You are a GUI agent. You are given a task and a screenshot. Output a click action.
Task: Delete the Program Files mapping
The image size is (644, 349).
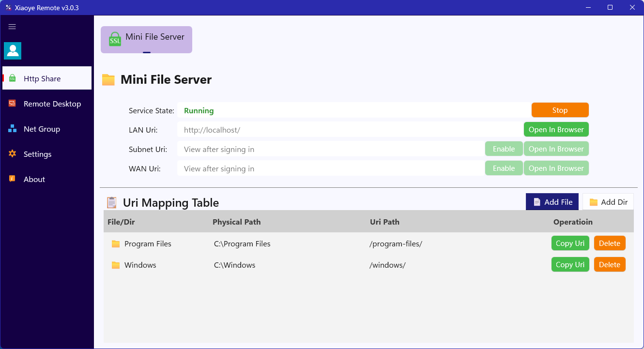(610, 243)
